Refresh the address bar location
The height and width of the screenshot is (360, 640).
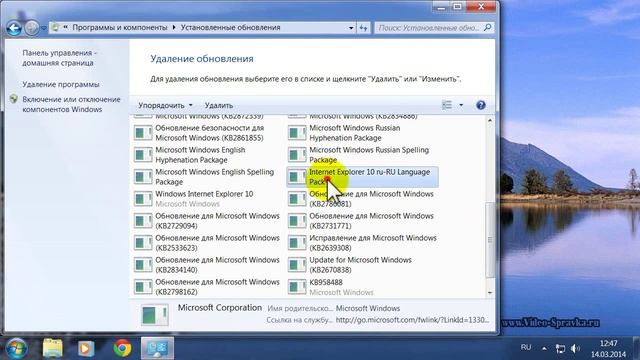[363, 28]
